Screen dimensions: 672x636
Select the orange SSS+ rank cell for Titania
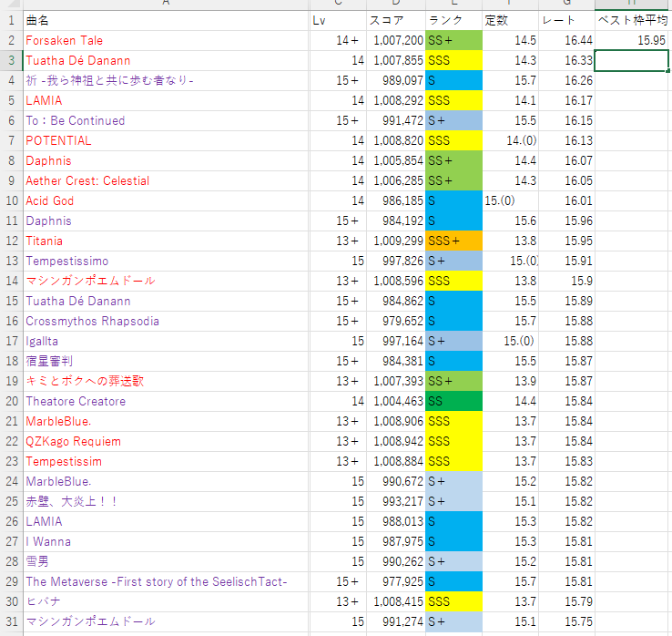click(453, 241)
